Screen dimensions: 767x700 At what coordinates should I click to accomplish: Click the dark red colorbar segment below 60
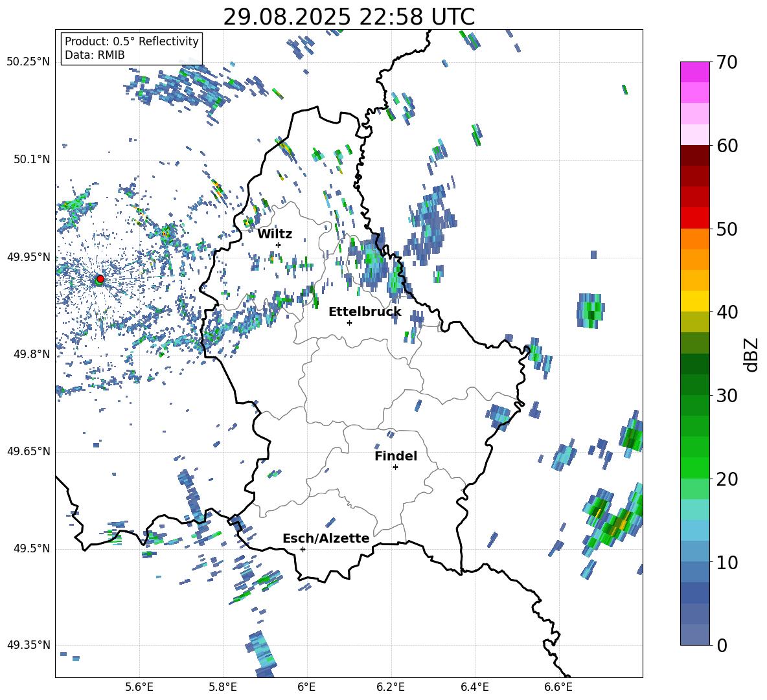point(694,155)
